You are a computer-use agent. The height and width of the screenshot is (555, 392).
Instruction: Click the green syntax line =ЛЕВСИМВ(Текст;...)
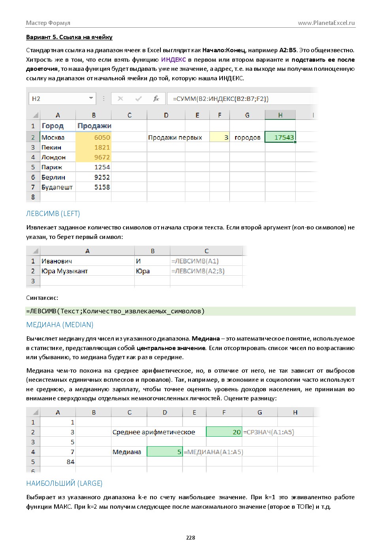click(191, 311)
